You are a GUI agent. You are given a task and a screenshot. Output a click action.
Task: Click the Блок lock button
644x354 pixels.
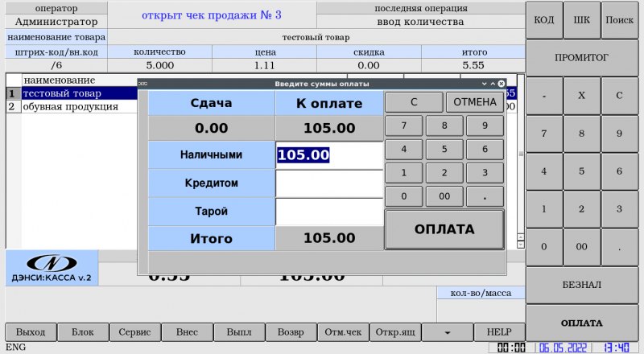[83, 332]
